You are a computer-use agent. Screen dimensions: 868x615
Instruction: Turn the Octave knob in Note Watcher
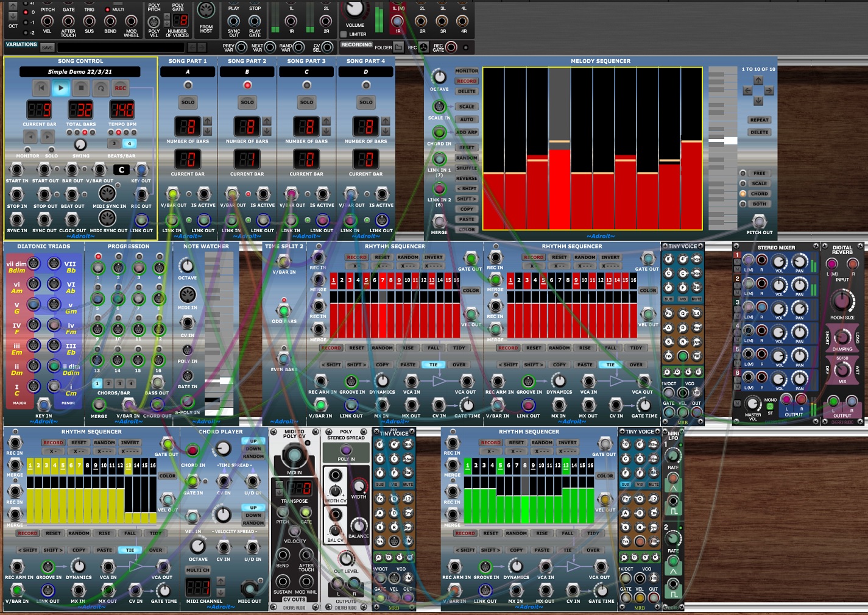(187, 266)
